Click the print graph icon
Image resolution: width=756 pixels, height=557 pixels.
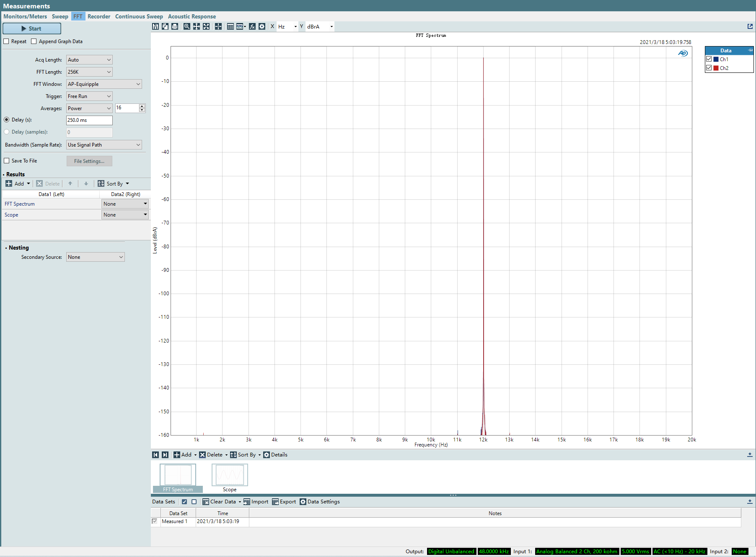point(175,26)
